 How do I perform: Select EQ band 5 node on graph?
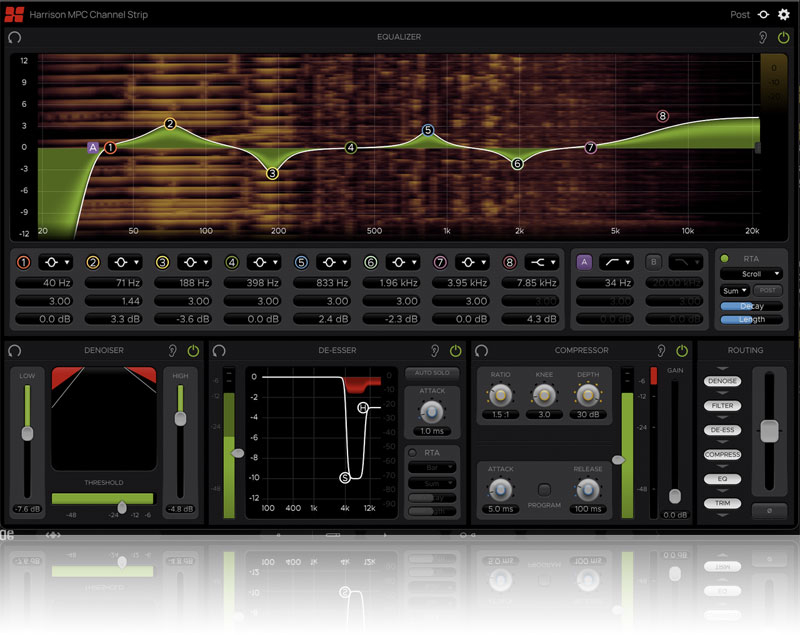pos(428,130)
